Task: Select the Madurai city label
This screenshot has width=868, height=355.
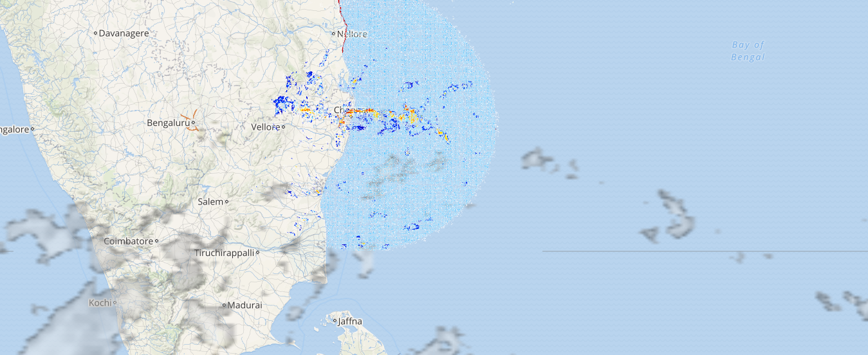Action: click(245, 305)
